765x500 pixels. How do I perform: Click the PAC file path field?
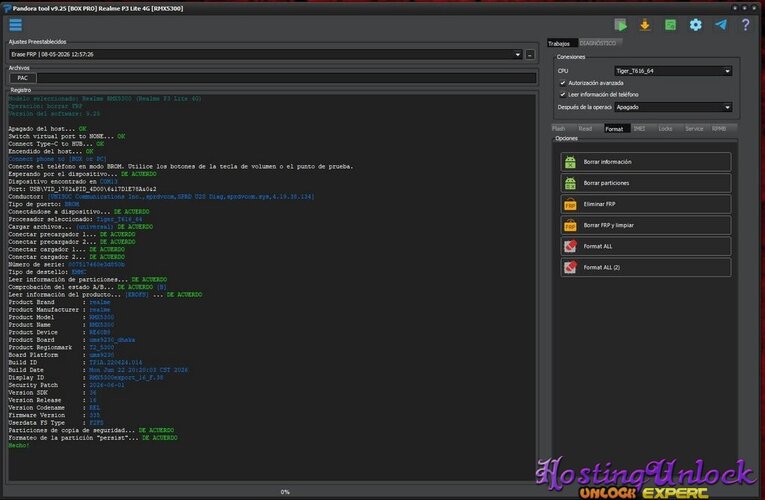286,78
